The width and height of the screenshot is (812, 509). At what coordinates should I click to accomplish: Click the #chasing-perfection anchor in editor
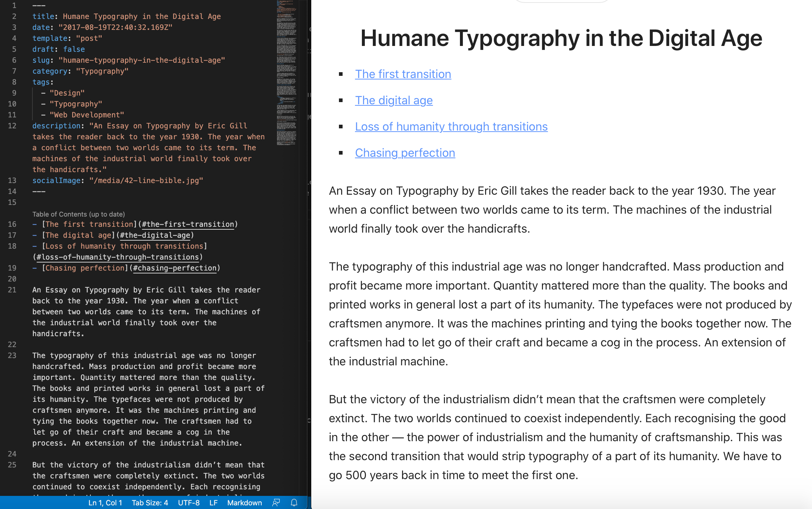(175, 268)
